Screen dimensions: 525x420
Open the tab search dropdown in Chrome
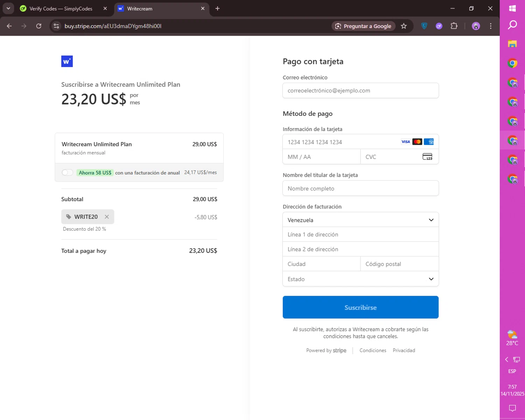point(8,8)
